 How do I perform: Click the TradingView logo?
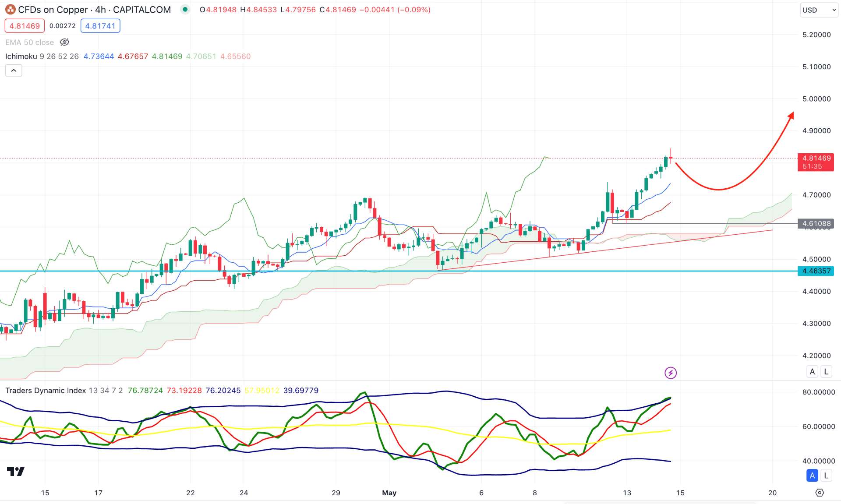pos(16,472)
